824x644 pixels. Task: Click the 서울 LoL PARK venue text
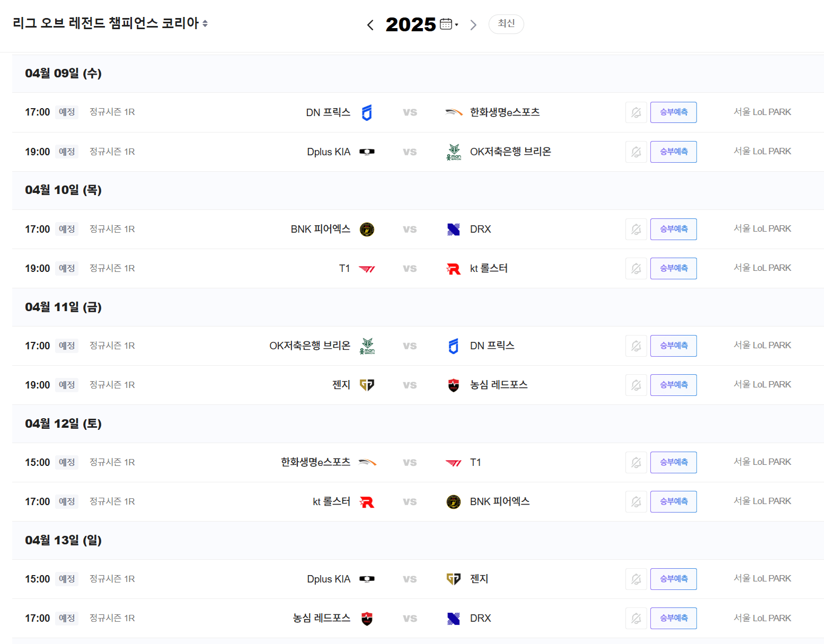click(x=763, y=112)
